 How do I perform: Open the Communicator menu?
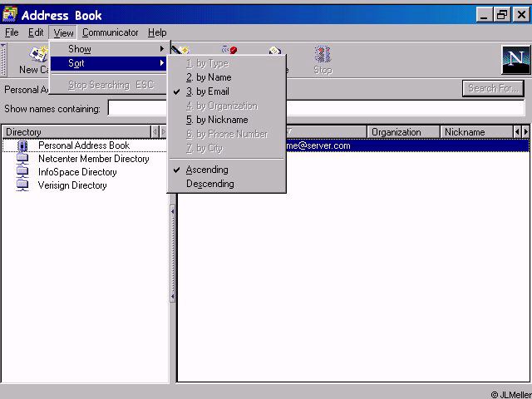pos(111,32)
